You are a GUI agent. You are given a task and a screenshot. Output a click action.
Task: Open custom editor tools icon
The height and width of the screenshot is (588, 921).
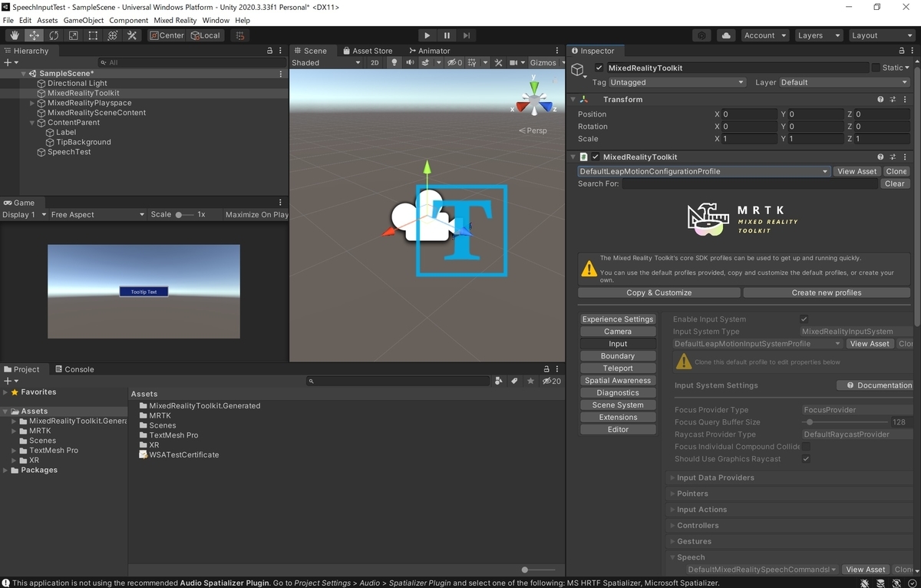pyautogui.click(x=132, y=35)
